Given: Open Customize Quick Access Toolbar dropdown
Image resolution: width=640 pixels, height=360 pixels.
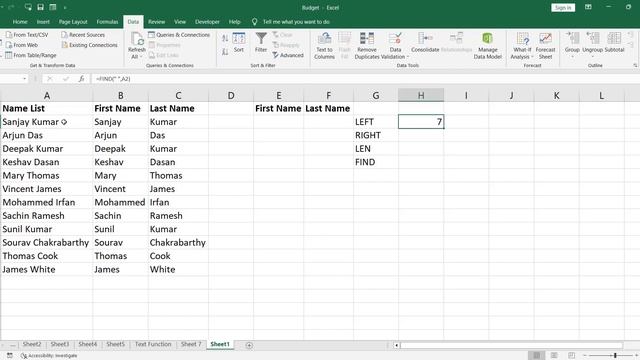Looking at the screenshot, I should (x=65, y=7).
